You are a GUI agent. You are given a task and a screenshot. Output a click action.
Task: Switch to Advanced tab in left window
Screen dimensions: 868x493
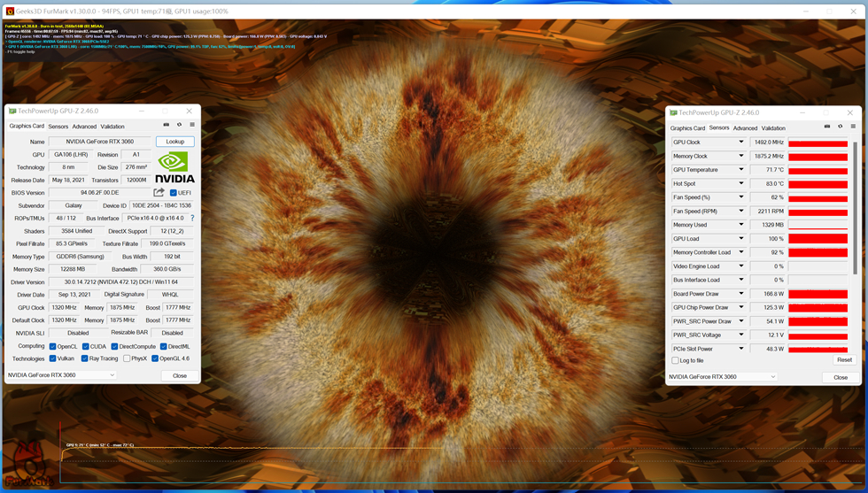tap(84, 127)
